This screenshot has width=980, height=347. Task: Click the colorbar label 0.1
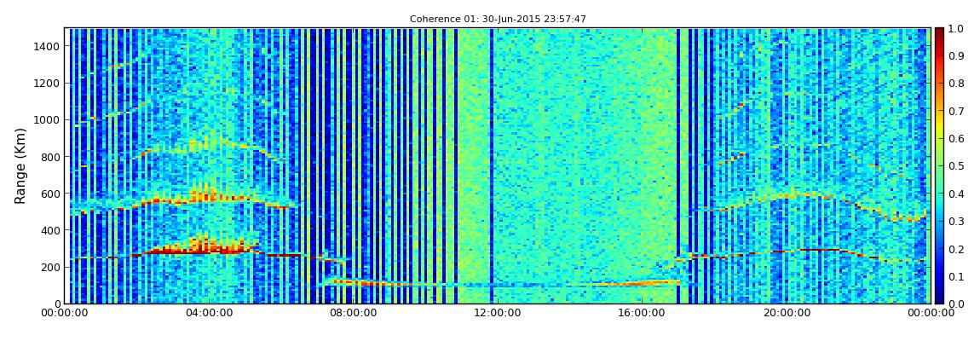tap(956, 276)
